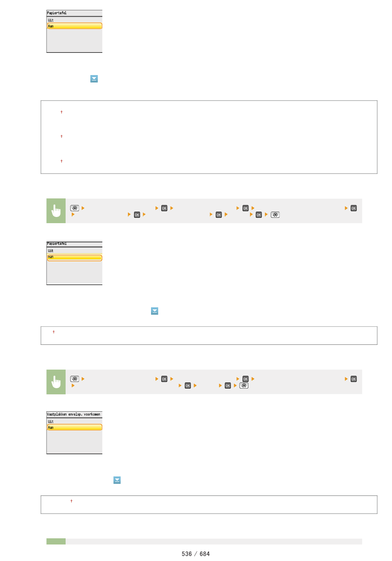
Task: Click the rightmost OK icon in second procedure bar
Action: (x=354, y=379)
